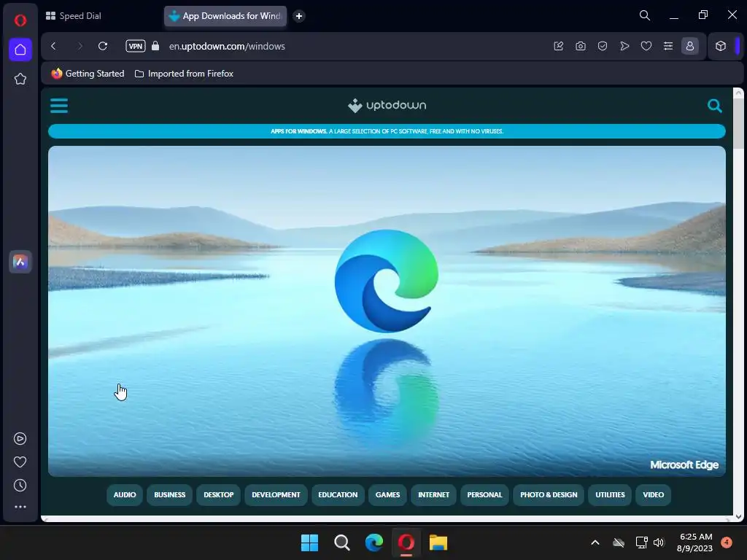The height and width of the screenshot is (560, 747).
Task: Go to Opera home sidebar button
Action: tap(20, 50)
